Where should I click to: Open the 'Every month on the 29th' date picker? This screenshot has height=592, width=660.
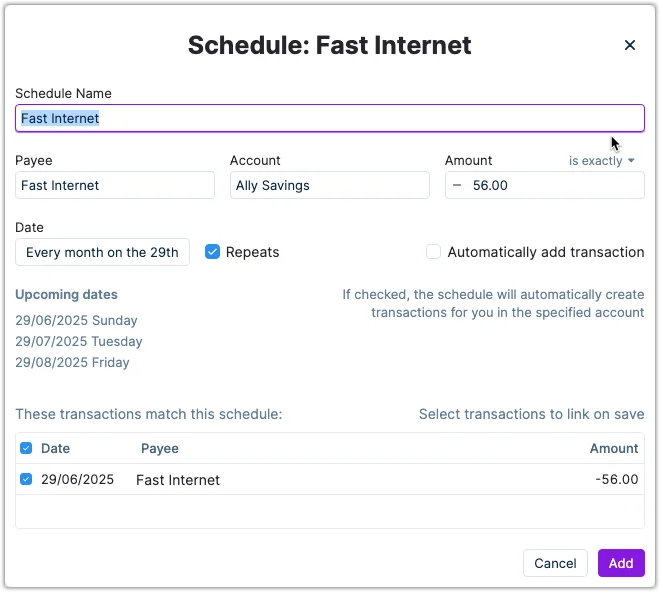[102, 252]
